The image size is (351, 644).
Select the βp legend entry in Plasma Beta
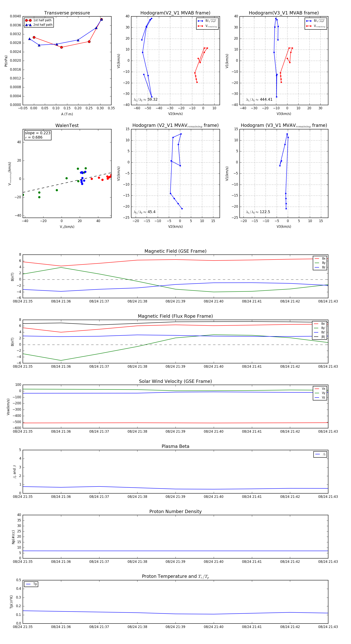click(320, 454)
